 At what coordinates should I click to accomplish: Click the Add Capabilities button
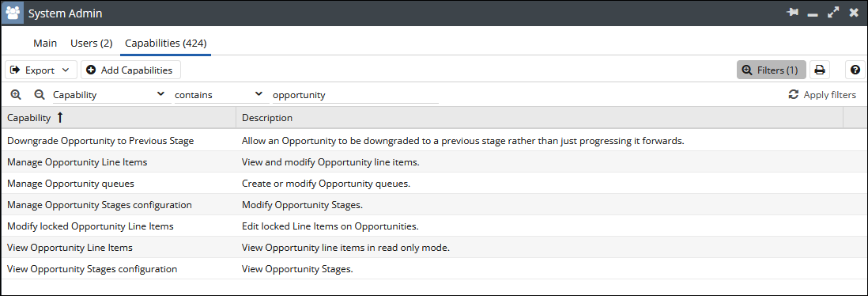pyautogui.click(x=130, y=70)
